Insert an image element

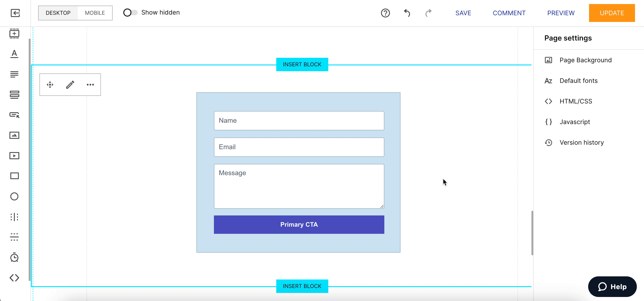pos(14,135)
